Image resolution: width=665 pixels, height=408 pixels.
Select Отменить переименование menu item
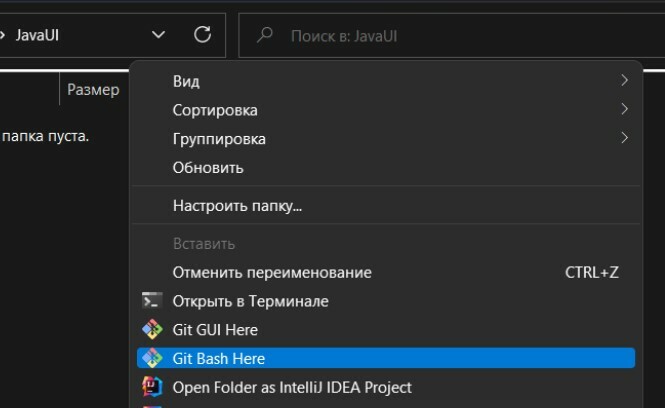click(386, 272)
